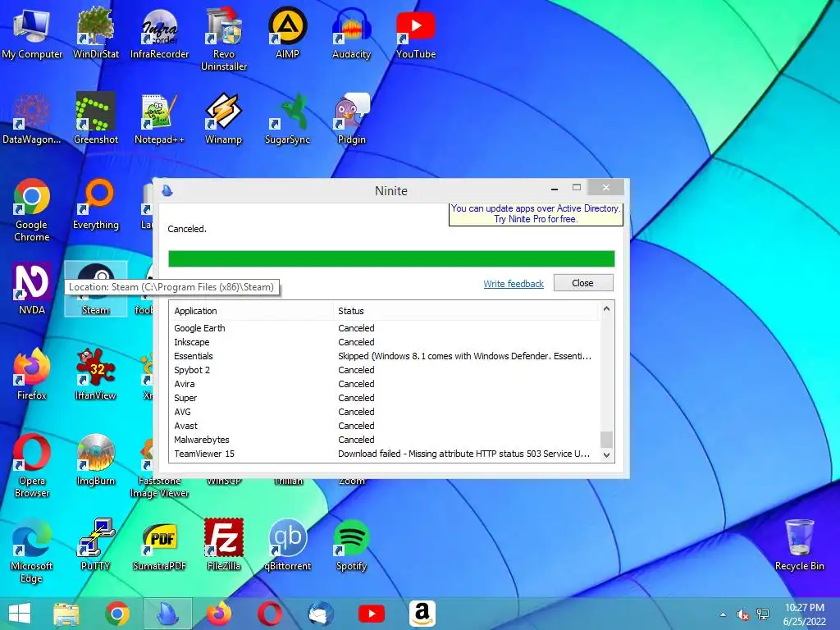Select the Spybot 2 row
The image size is (840, 630).
coord(385,370)
